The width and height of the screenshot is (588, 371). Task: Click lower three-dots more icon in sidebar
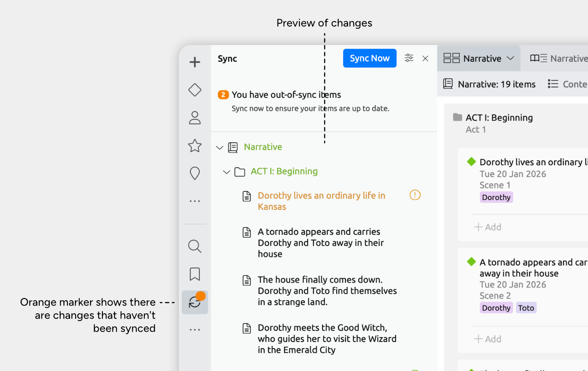click(195, 330)
